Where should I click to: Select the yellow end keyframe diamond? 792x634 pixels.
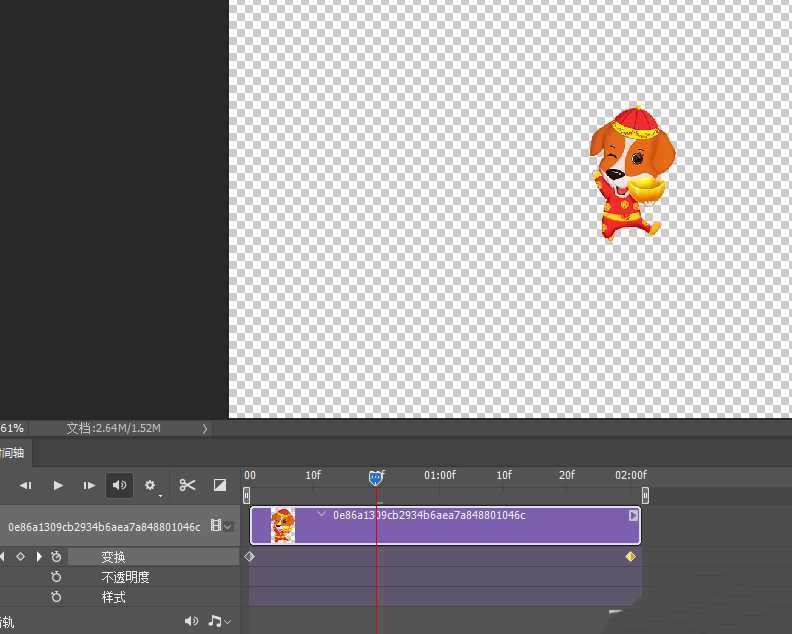pos(630,557)
